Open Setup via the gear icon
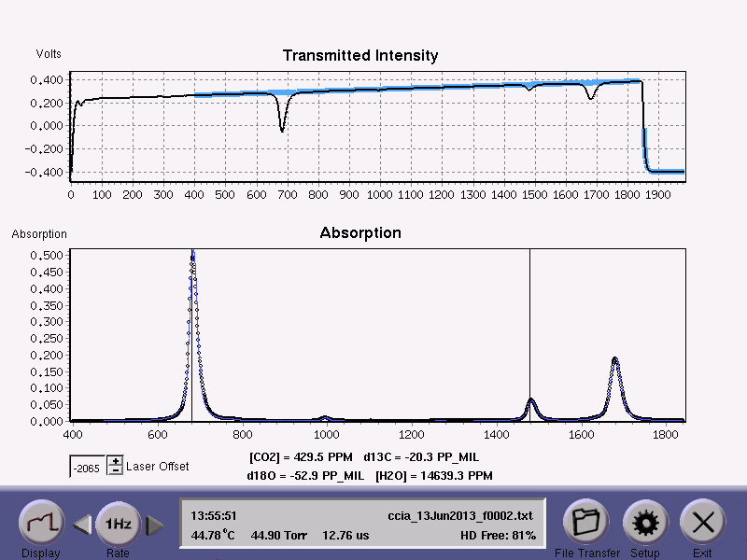747x560 pixels. click(x=644, y=523)
